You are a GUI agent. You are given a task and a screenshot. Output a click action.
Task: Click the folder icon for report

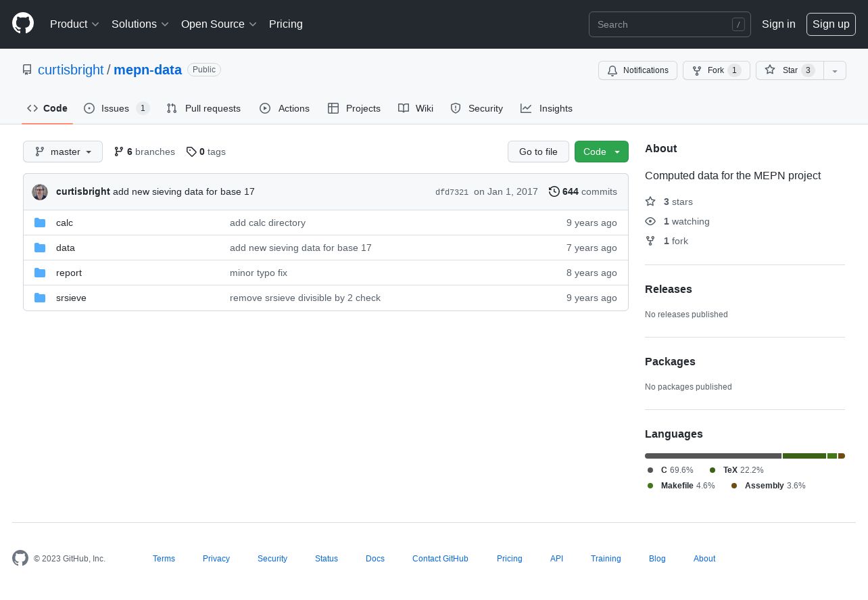click(40, 273)
